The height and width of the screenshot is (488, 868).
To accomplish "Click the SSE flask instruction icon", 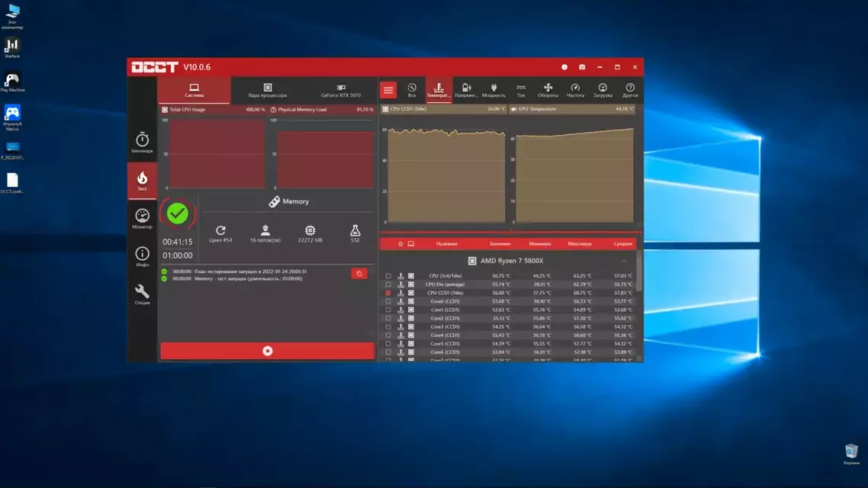I will (x=355, y=230).
